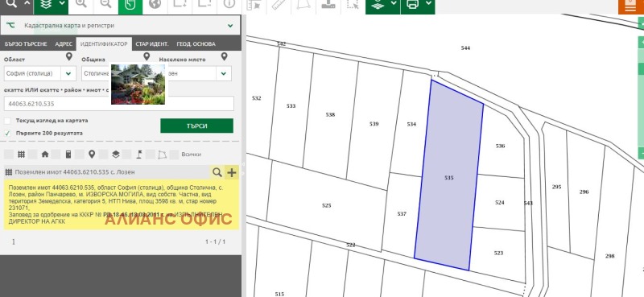Click parcel 539 on the map
The width and height of the screenshot is (644, 297).
(374, 124)
